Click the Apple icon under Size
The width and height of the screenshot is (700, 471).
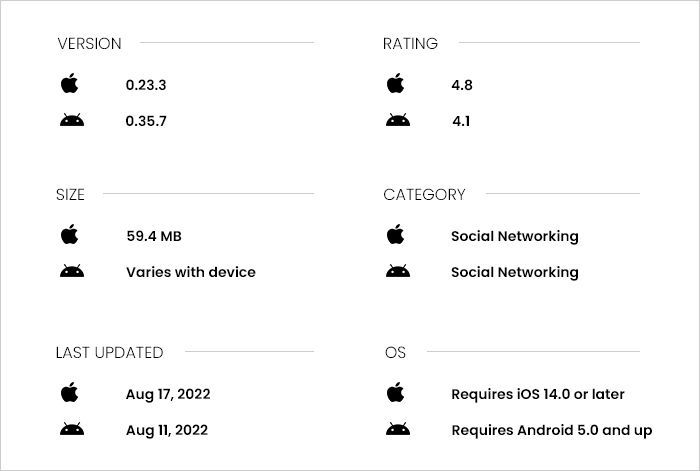pyautogui.click(x=69, y=234)
